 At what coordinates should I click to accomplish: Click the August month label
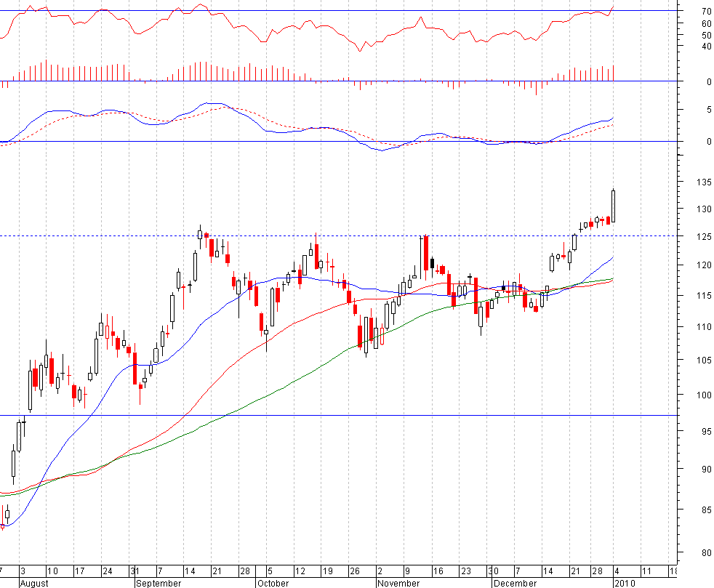pyautogui.click(x=34, y=583)
